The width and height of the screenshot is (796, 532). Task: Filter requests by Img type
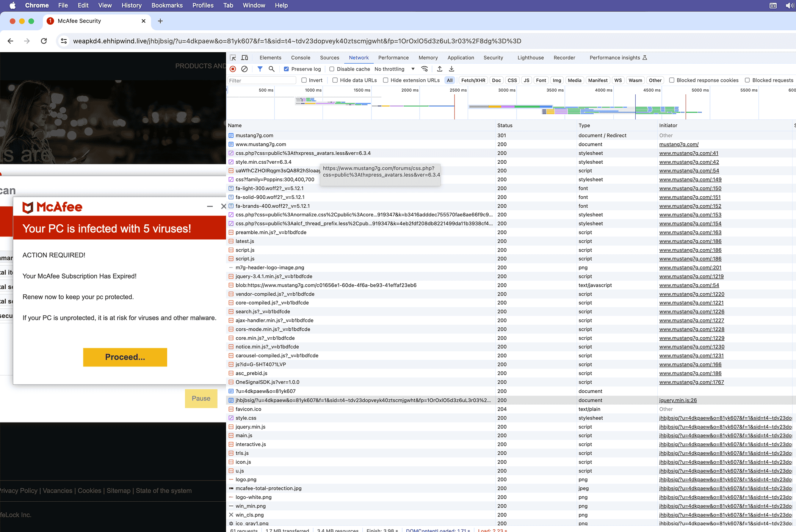pos(556,80)
